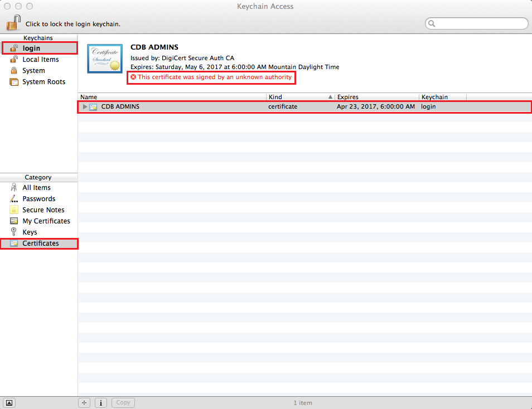
Task: Open the System keychain
Action: 33,71
